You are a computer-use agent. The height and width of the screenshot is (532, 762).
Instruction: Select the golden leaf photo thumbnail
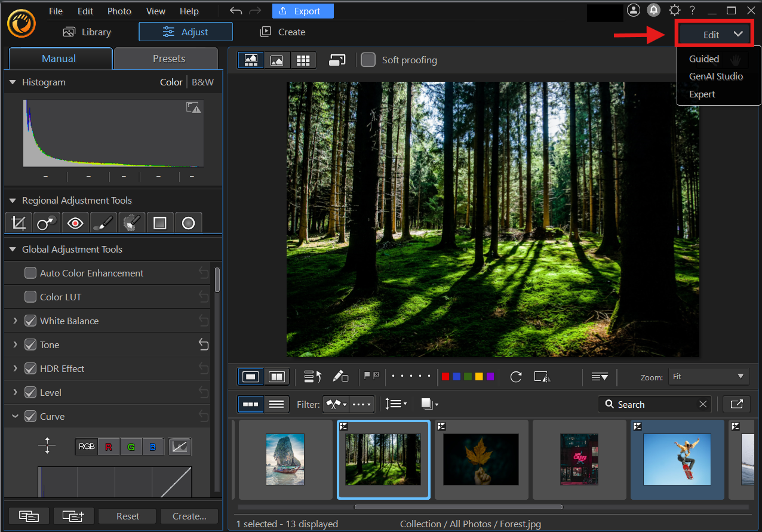481,459
